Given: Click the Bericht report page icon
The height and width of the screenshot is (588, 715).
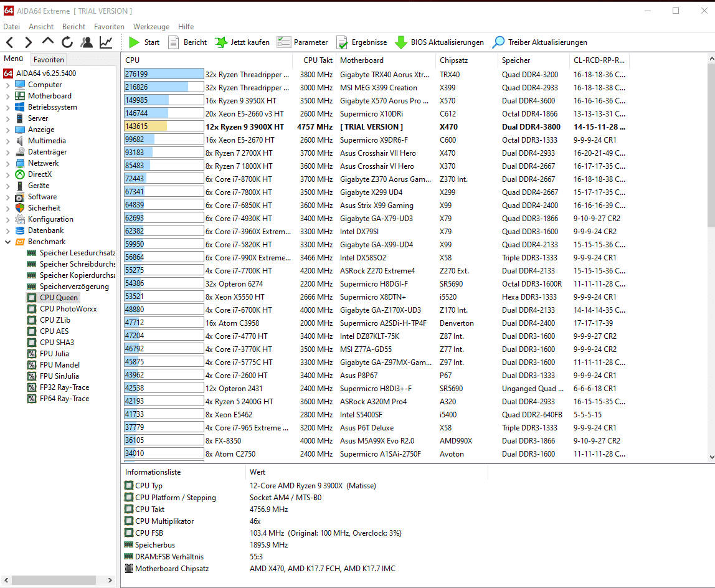Looking at the screenshot, I should [x=173, y=42].
